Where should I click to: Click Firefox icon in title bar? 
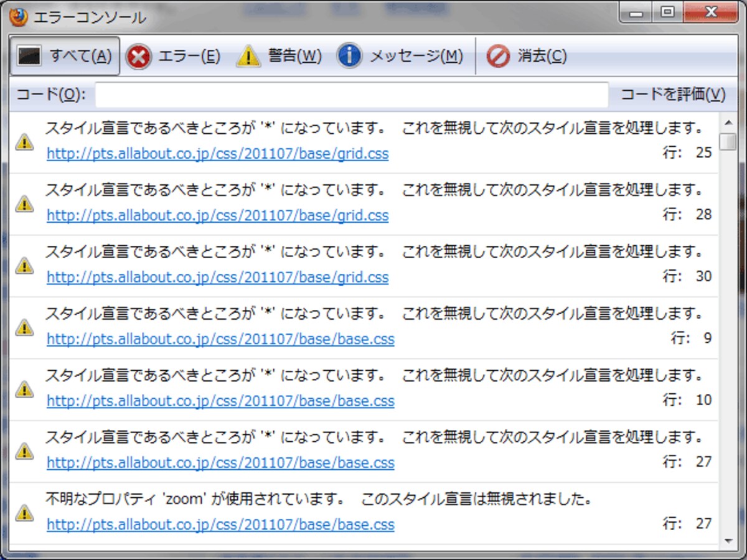click(x=19, y=17)
